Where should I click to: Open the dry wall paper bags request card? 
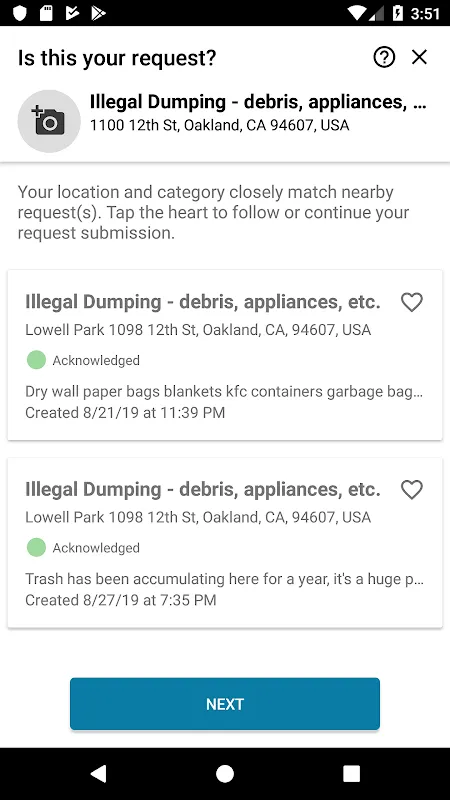click(225, 355)
